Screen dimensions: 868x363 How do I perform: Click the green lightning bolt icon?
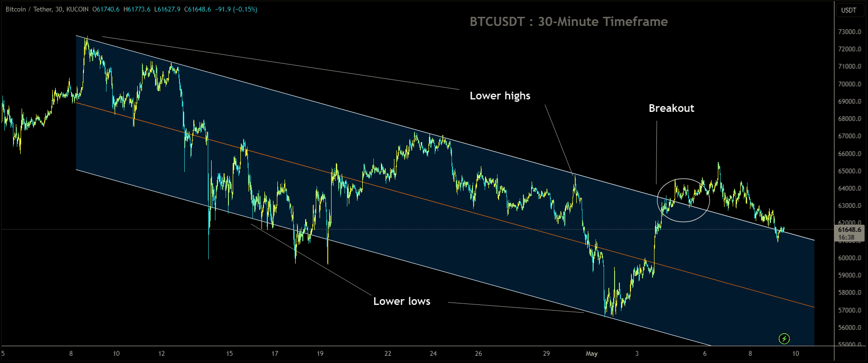[784, 339]
